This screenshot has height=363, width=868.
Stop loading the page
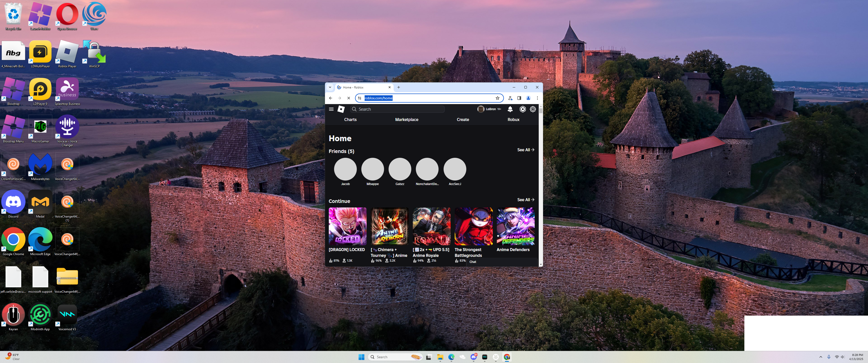[349, 98]
